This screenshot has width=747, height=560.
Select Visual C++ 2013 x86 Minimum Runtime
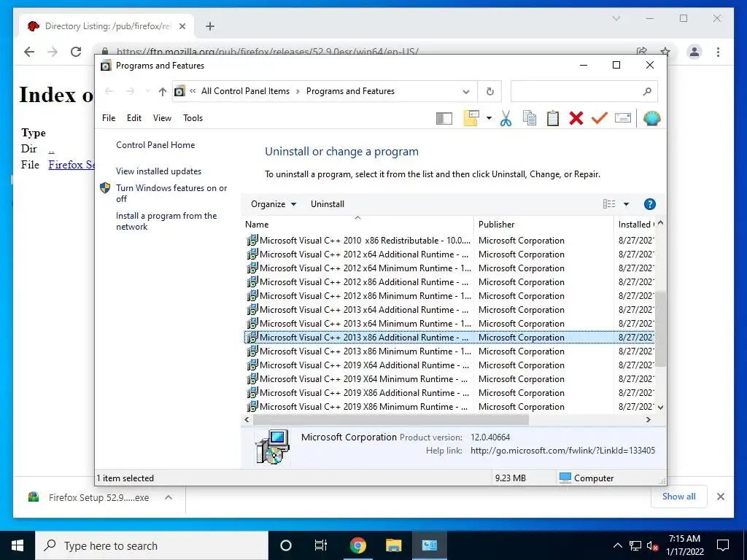coord(449,351)
